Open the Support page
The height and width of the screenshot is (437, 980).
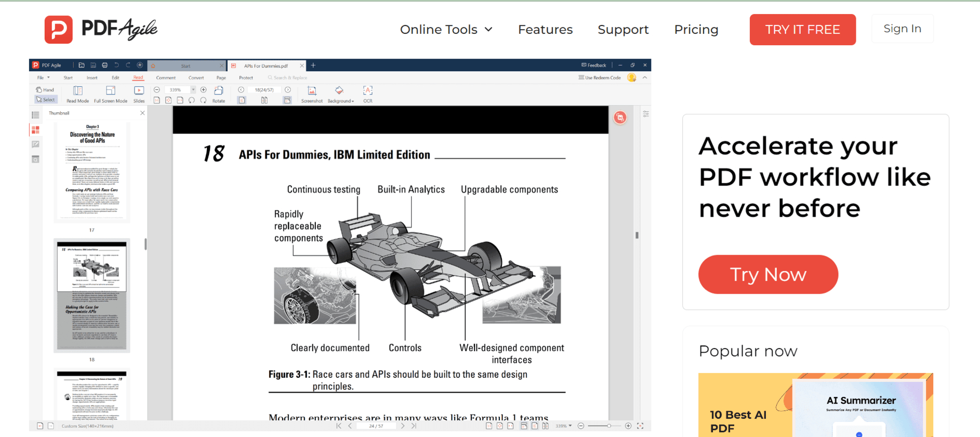pos(623,30)
